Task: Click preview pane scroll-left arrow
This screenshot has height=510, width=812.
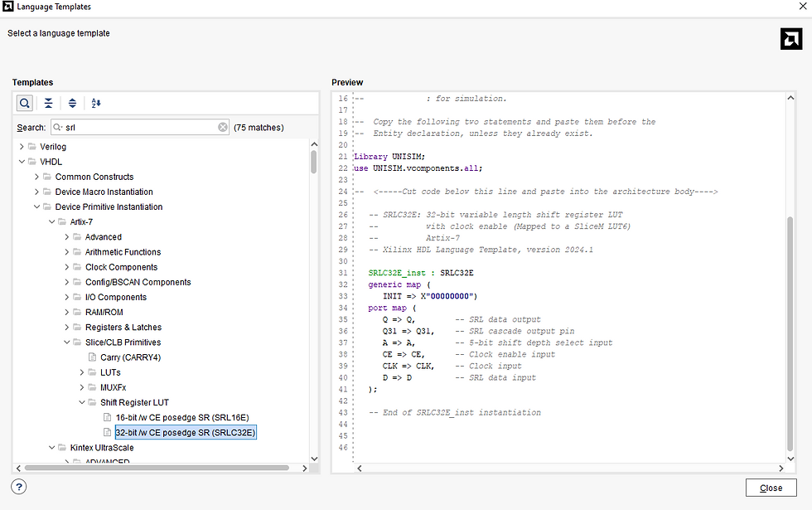Action: (359, 468)
